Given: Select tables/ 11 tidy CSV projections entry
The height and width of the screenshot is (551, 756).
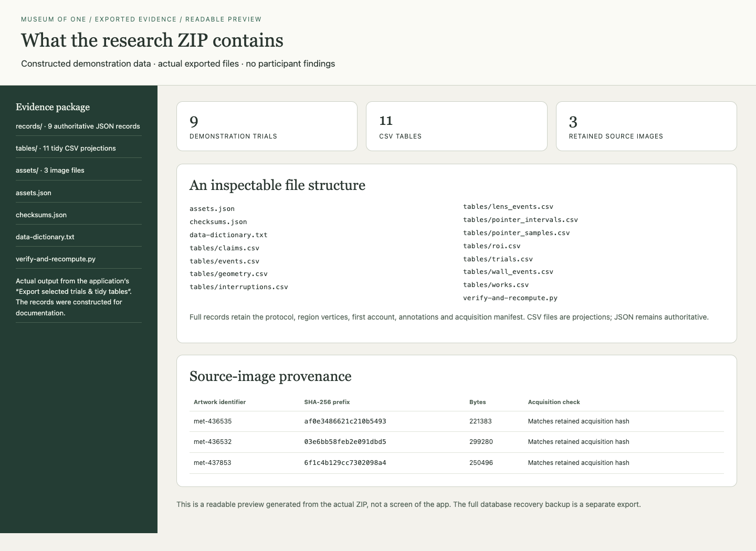Looking at the screenshot, I should 66,149.
